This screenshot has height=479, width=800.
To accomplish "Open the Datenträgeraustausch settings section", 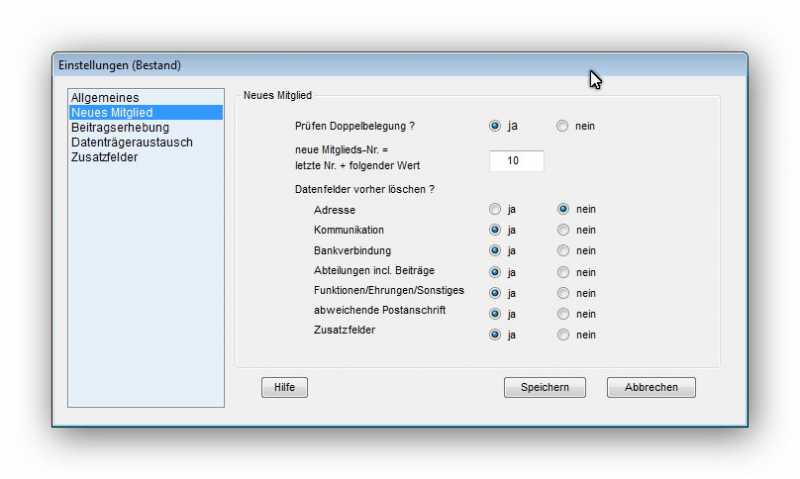I will (131, 143).
